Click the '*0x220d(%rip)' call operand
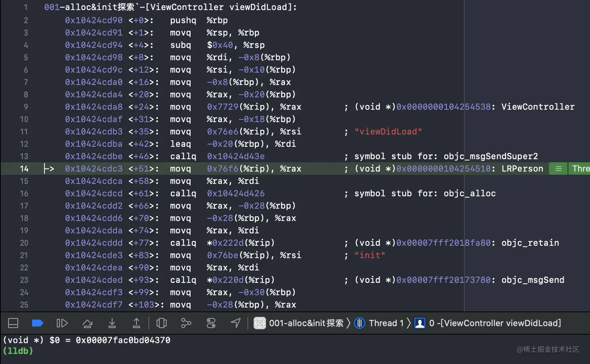 [x=241, y=280]
